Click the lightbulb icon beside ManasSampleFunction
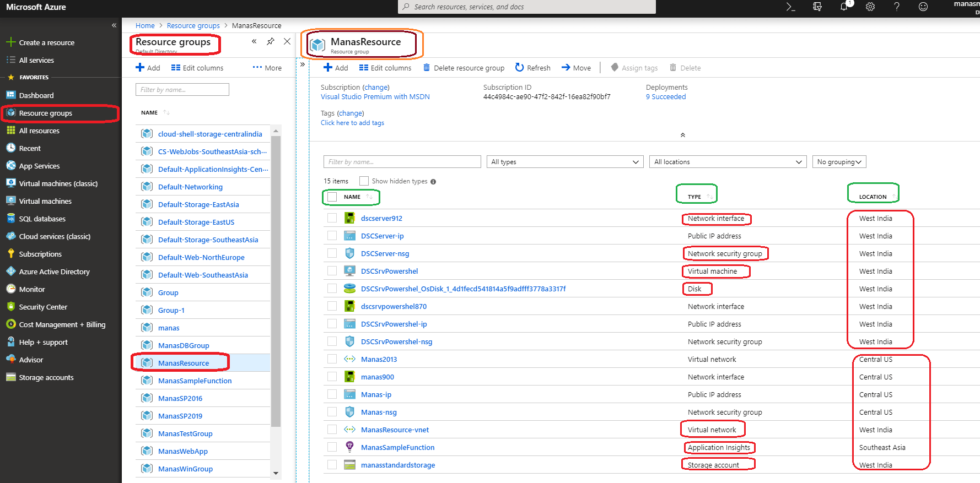This screenshot has width=980, height=483. coord(349,447)
